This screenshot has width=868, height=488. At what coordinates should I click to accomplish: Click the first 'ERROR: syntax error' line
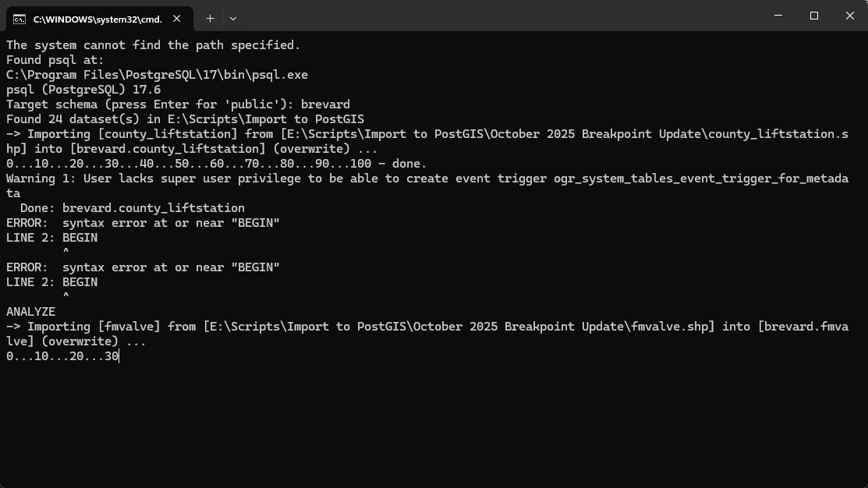point(143,223)
